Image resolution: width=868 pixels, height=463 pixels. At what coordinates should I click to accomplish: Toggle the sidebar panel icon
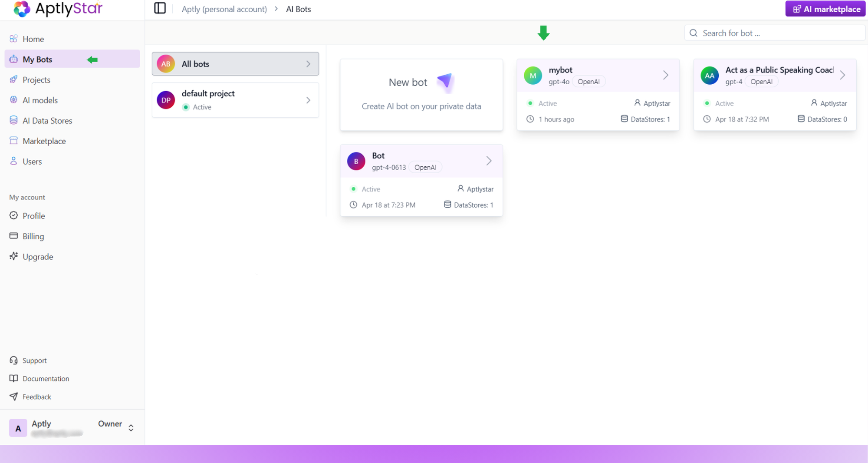[x=160, y=8]
